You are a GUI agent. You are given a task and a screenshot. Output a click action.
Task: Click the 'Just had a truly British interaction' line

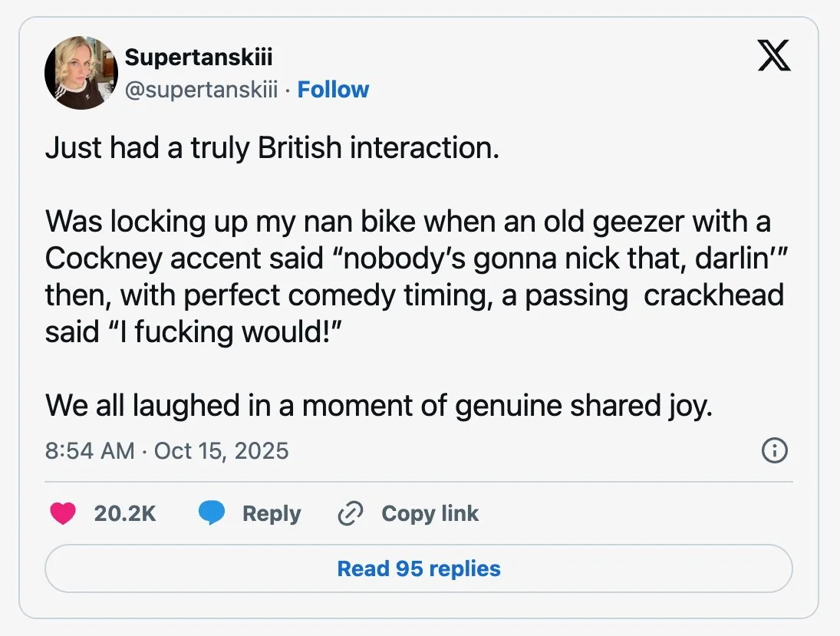tap(272, 147)
